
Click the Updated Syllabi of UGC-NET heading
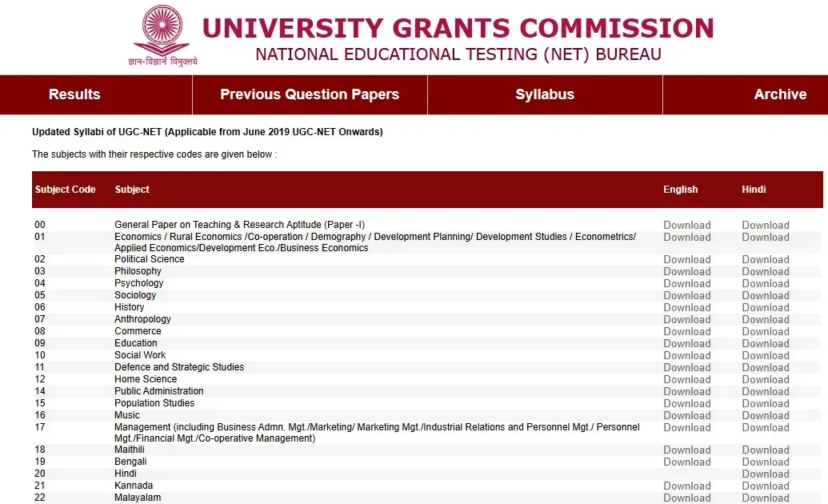207,132
